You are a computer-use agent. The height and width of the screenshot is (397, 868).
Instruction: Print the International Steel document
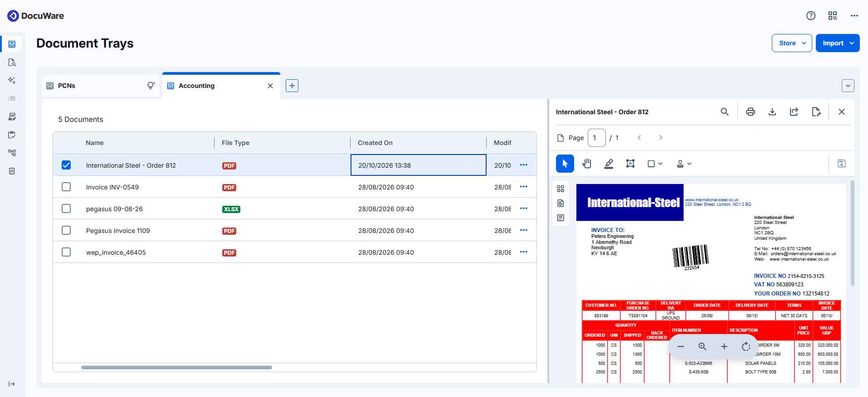point(751,112)
